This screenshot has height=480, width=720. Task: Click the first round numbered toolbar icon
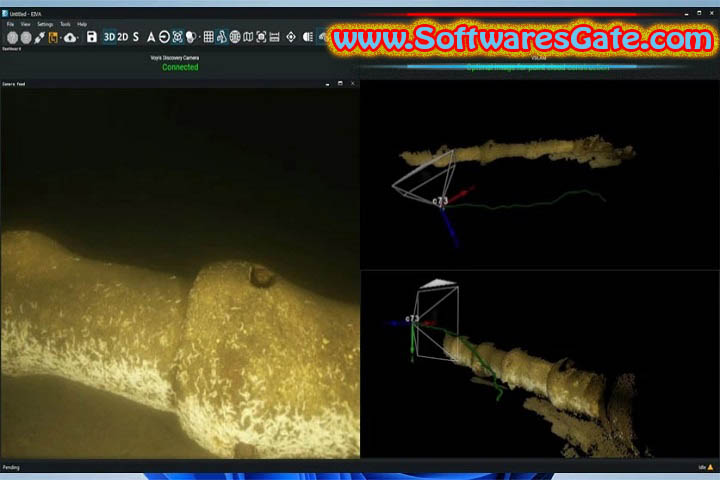[x=13, y=38]
